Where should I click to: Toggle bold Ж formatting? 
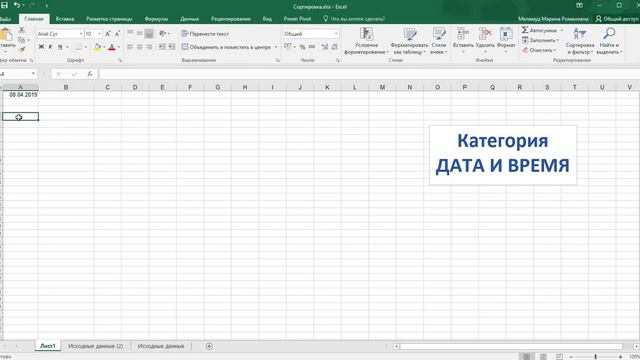(41, 47)
